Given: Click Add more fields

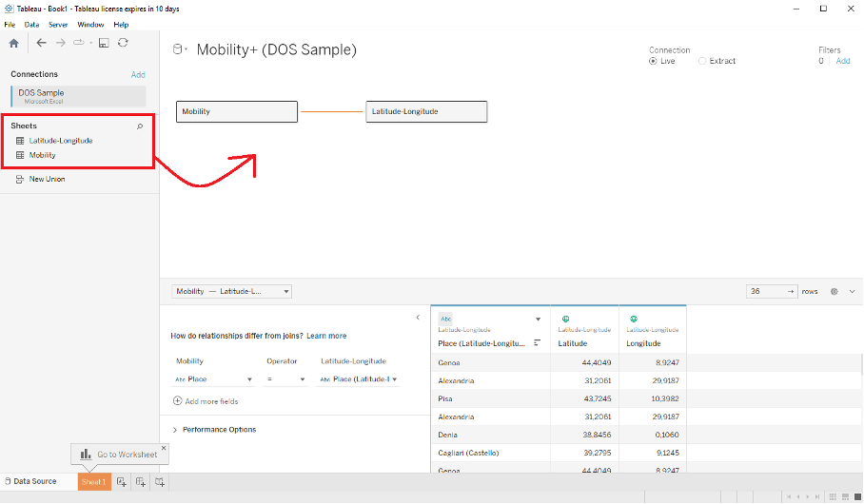Looking at the screenshot, I should (x=211, y=401).
